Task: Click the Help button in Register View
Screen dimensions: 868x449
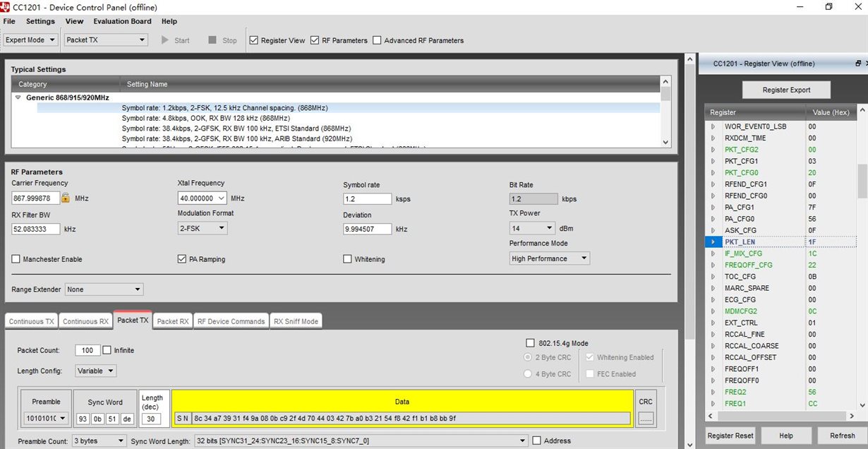Action: coord(786,436)
